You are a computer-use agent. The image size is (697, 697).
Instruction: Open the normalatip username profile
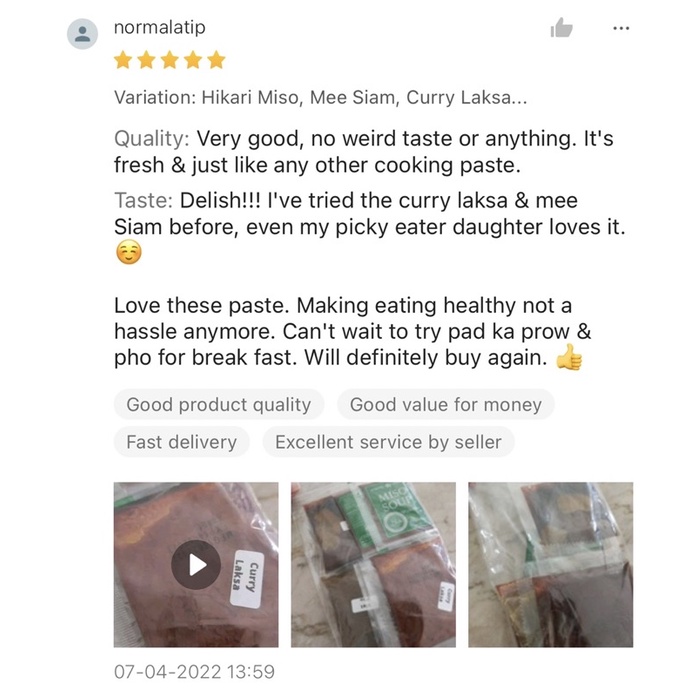[x=160, y=28]
